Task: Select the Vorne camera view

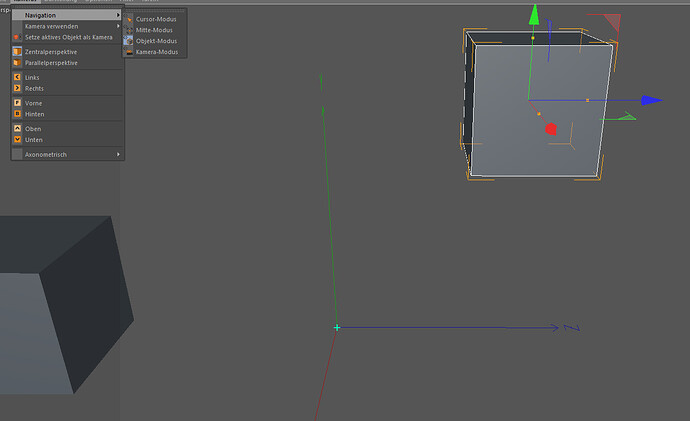Action: [x=66, y=103]
